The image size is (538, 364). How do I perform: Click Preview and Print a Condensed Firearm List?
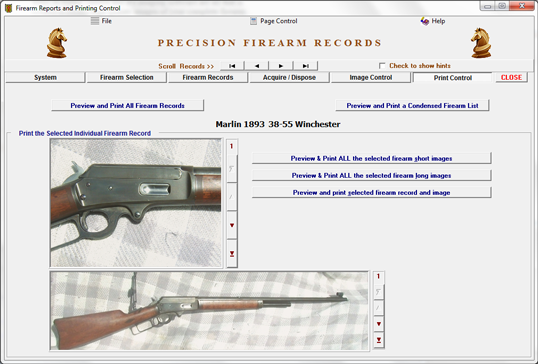click(412, 105)
